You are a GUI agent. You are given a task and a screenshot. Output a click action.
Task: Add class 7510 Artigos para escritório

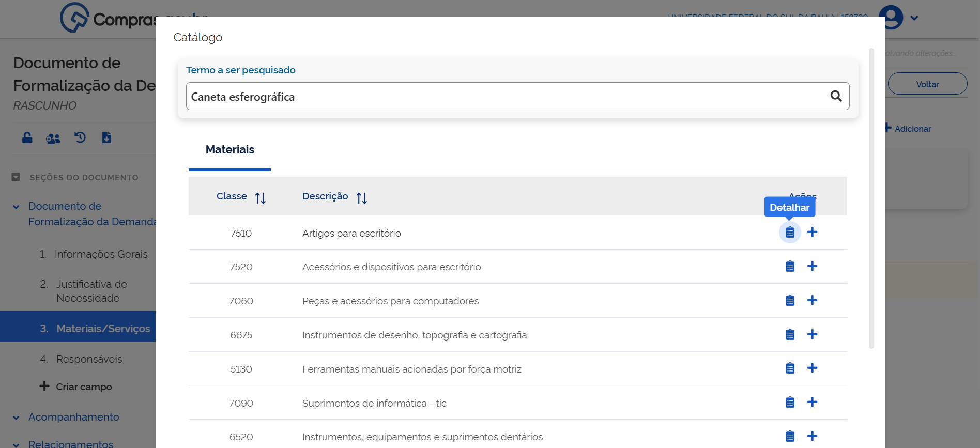pos(812,232)
